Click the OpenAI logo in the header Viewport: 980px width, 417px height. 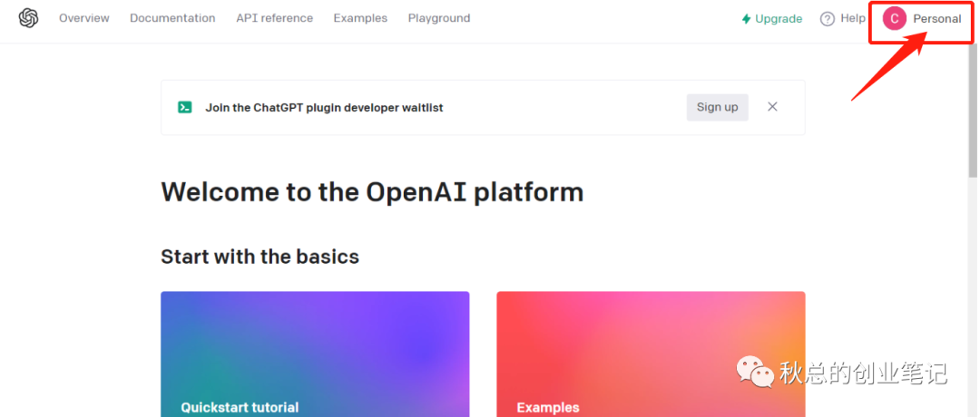tap(29, 18)
